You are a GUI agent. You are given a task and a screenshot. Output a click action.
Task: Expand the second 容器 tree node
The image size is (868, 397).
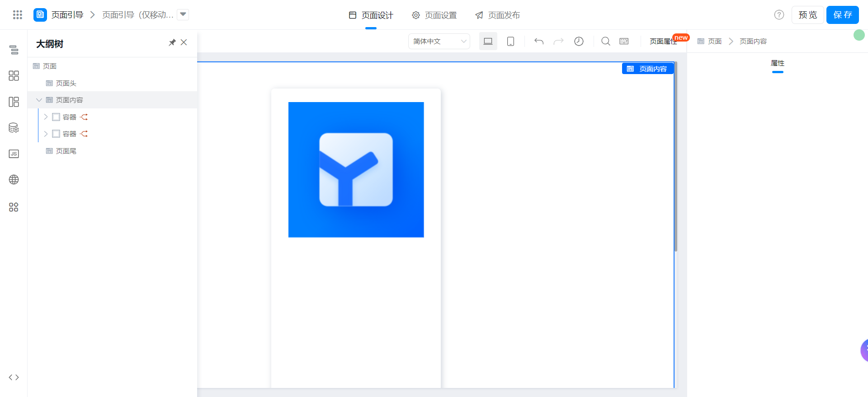tap(46, 134)
